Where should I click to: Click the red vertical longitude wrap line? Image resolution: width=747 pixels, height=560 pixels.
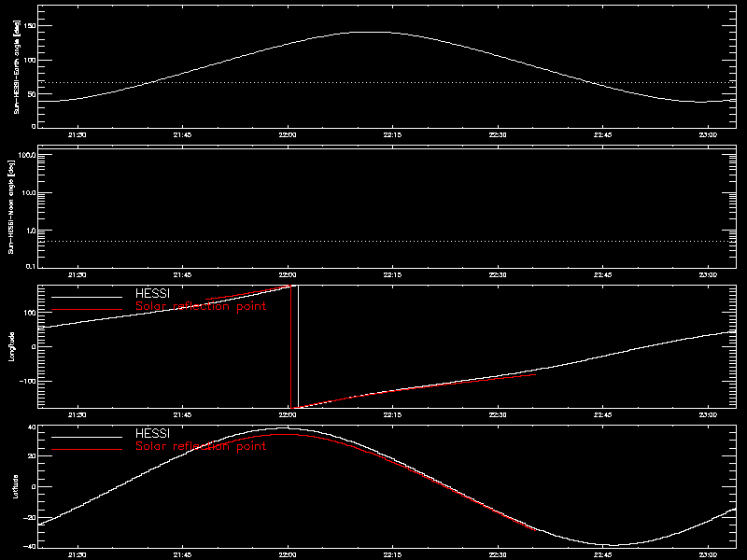pyautogui.click(x=290, y=346)
